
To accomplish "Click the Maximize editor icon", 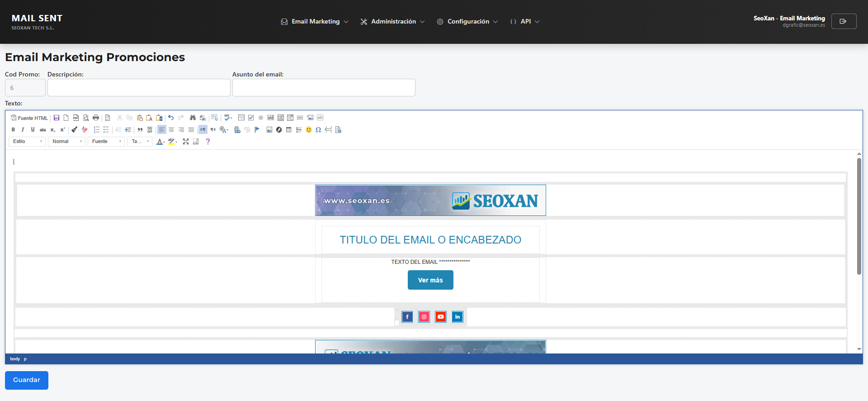I will [186, 141].
